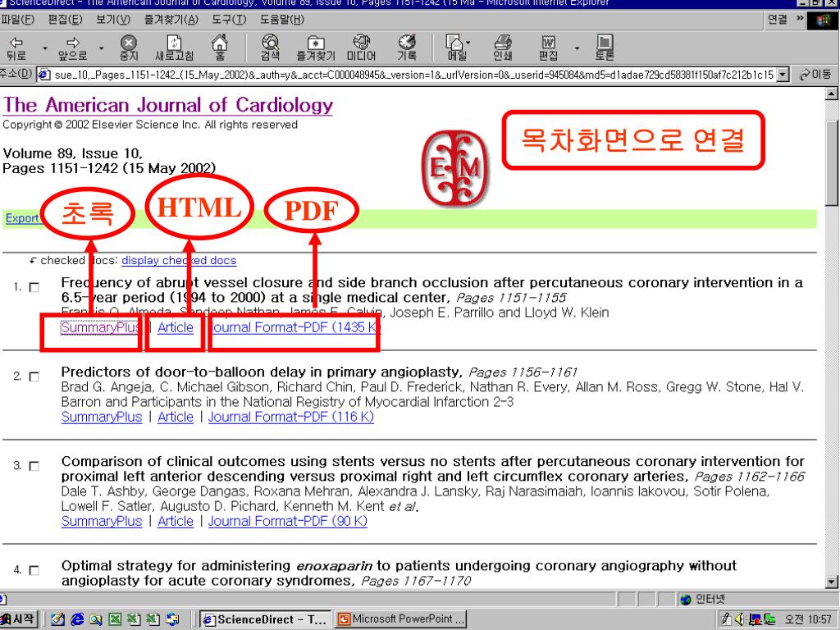Screen dimensions: 840x630
Task: Open the 메일 mail dropdown arrow
Action: pyautogui.click(x=468, y=42)
